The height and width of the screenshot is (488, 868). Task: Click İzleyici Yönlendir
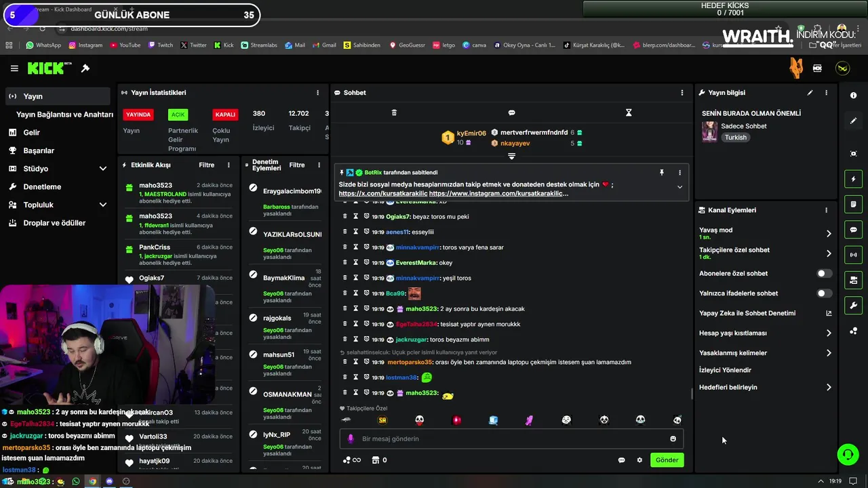[725, 370]
